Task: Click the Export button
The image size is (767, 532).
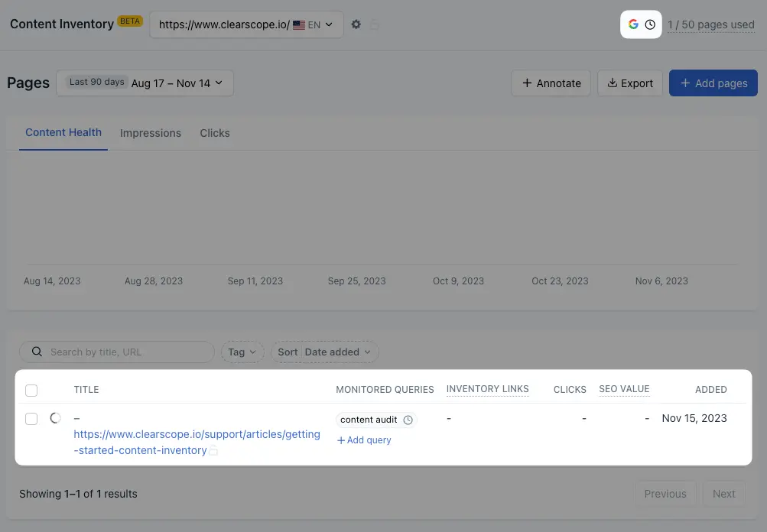Action: tap(630, 83)
